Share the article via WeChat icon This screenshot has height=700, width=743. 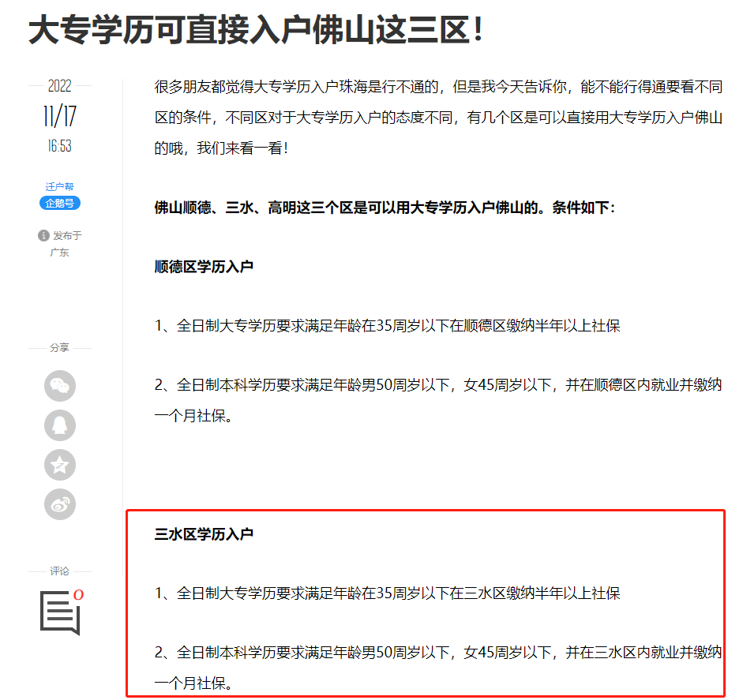(60, 386)
